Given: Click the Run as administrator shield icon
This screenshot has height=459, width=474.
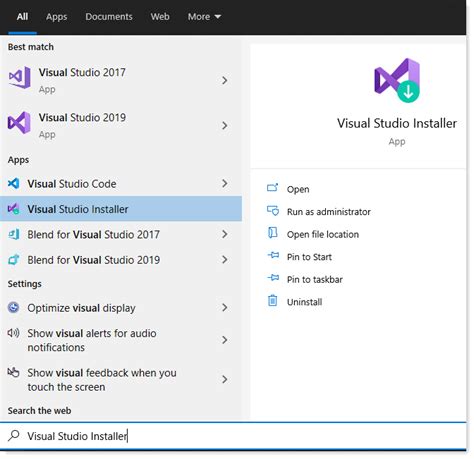Looking at the screenshot, I should coord(273,211).
